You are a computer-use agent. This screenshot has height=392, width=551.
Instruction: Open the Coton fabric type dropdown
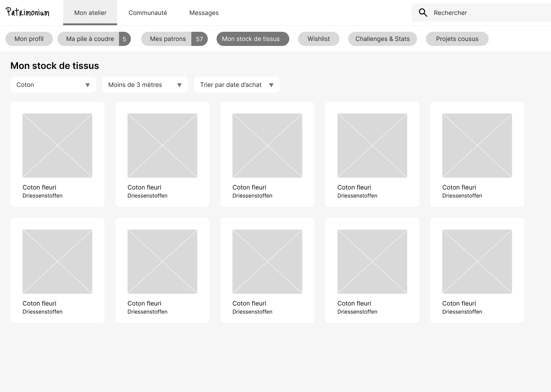53,85
